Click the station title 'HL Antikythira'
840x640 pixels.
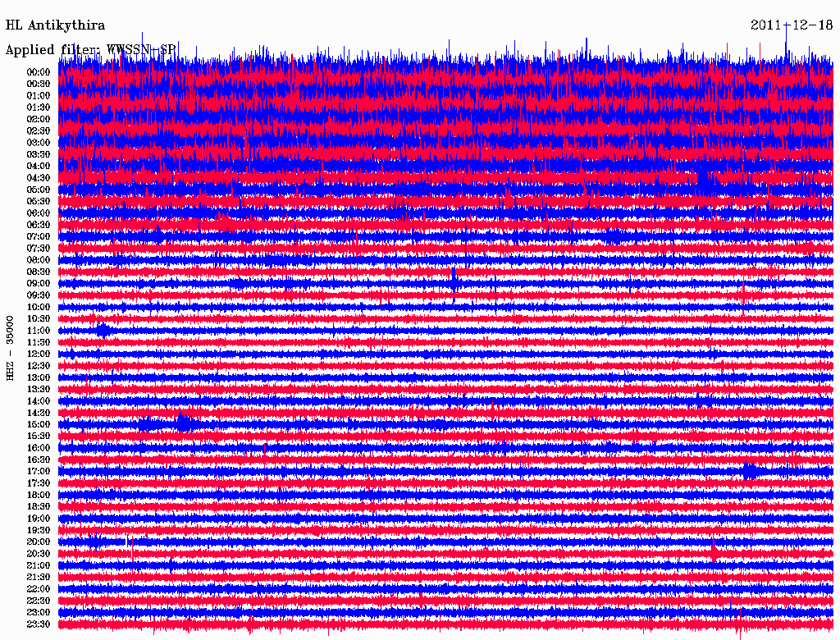point(55,25)
